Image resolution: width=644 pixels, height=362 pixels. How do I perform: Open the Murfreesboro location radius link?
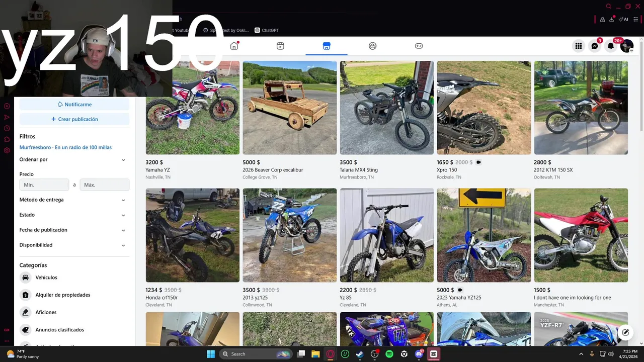[x=65, y=147]
